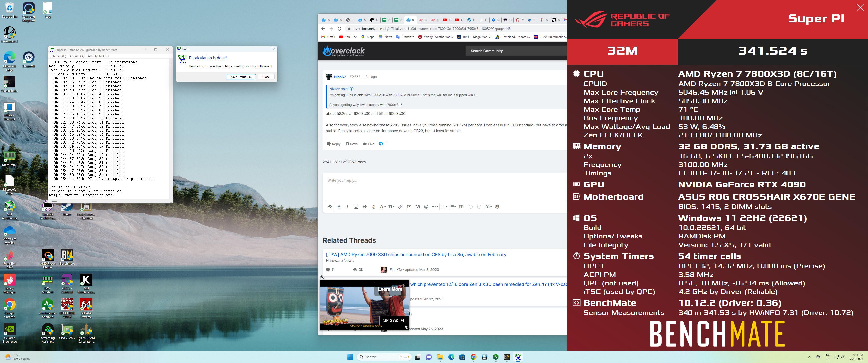Screen dimensions: 868x363
Task: Open the CPUID ROG CPU-Z desktop icon
Action: point(67,308)
